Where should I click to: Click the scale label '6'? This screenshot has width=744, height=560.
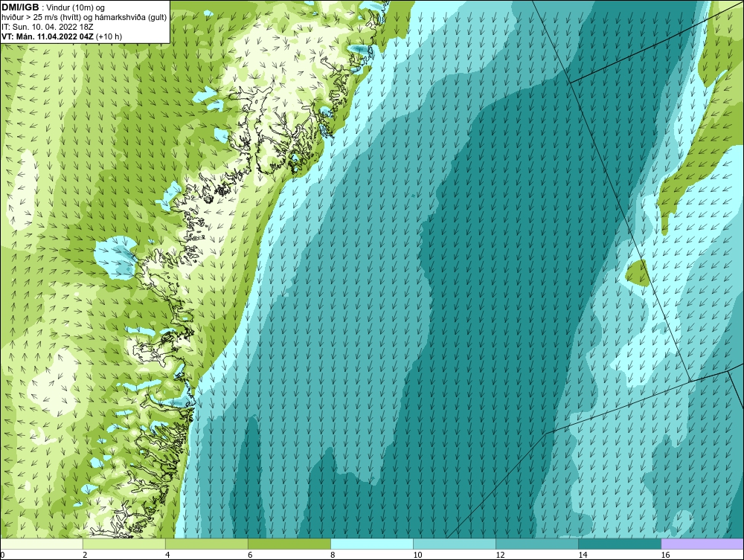(x=250, y=555)
